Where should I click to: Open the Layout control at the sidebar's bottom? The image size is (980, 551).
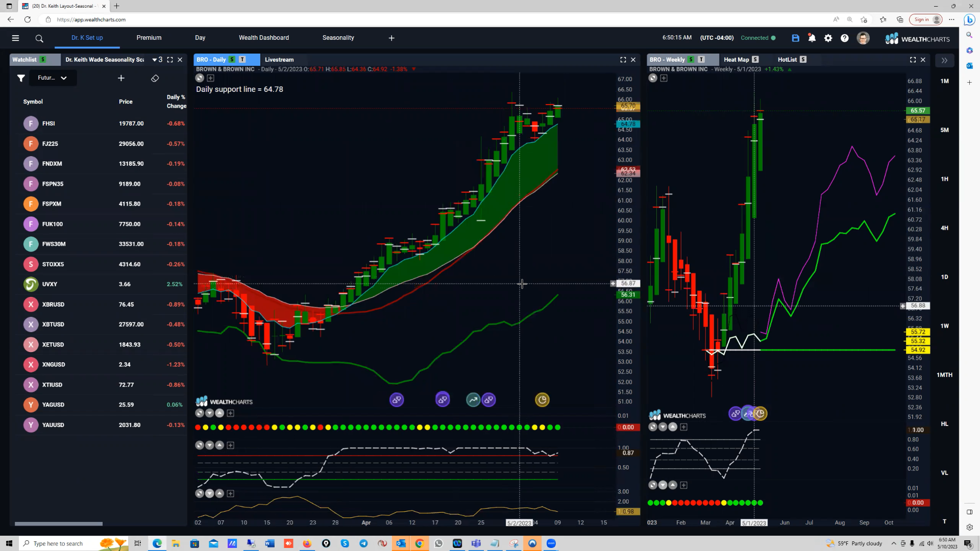coord(969,512)
